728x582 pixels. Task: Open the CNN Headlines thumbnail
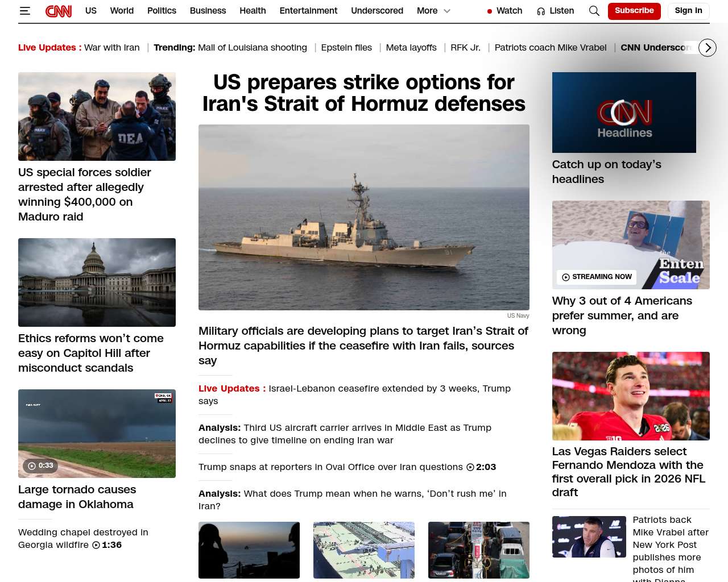click(623, 113)
